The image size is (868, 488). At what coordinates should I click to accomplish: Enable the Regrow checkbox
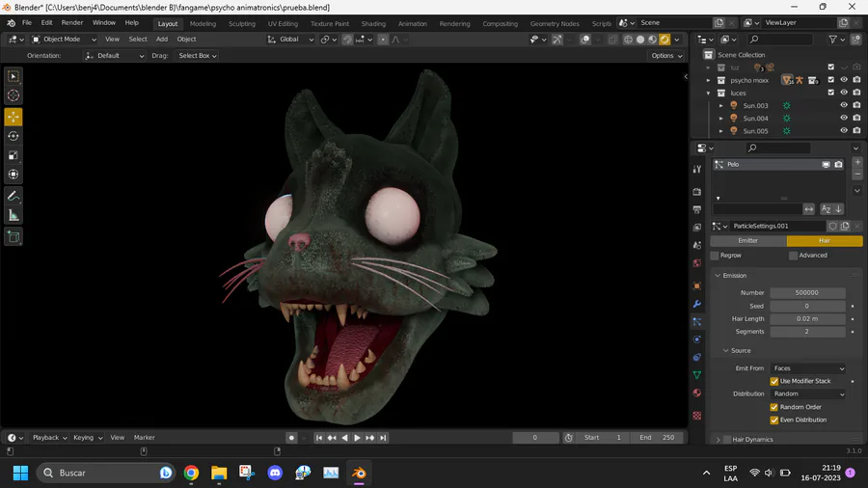716,256
